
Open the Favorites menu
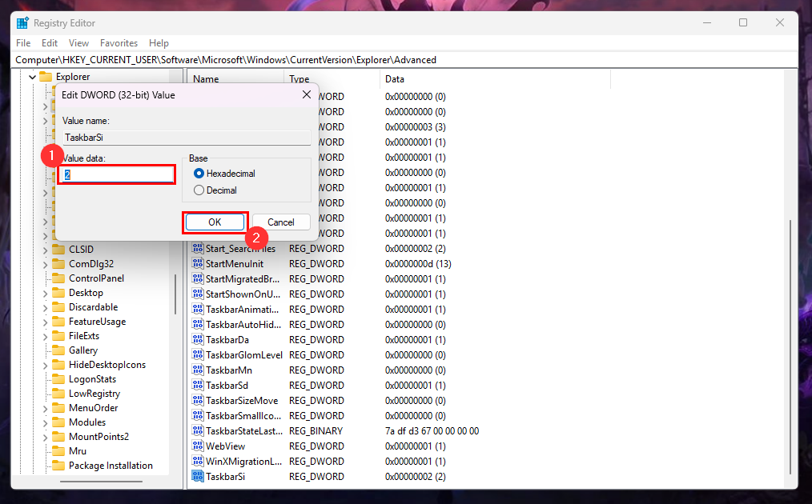[x=119, y=42]
